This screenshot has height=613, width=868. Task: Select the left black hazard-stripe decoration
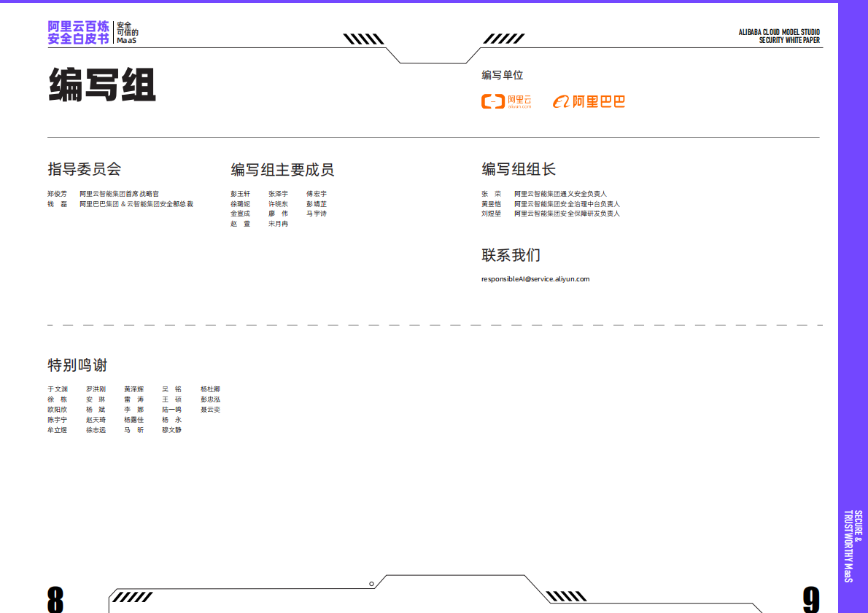pos(365,40)
